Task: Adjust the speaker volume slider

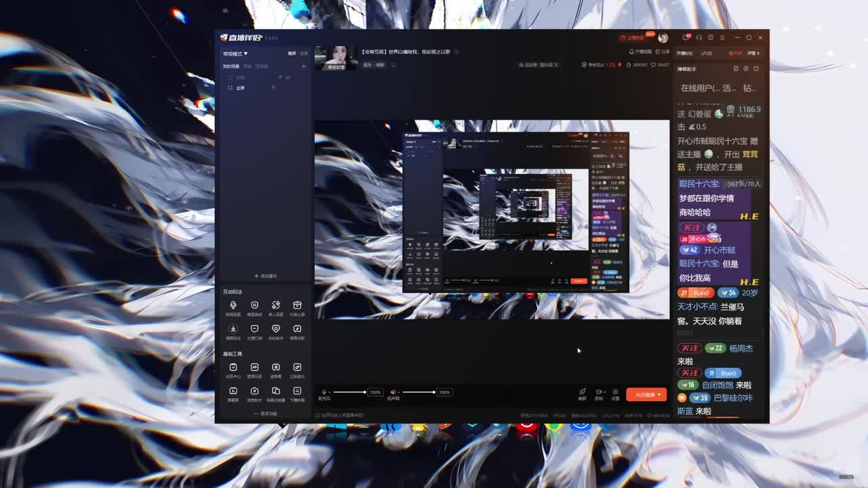Action: [418, 392]
